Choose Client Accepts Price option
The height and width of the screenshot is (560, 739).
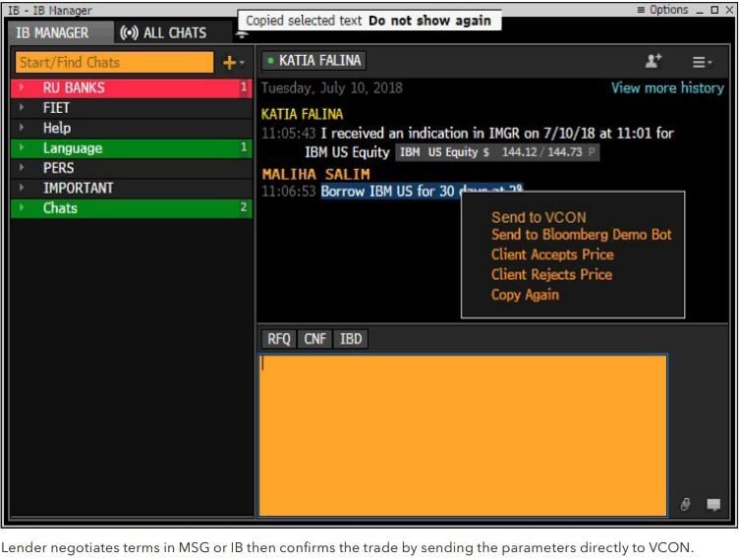click(x=552, y=254)
